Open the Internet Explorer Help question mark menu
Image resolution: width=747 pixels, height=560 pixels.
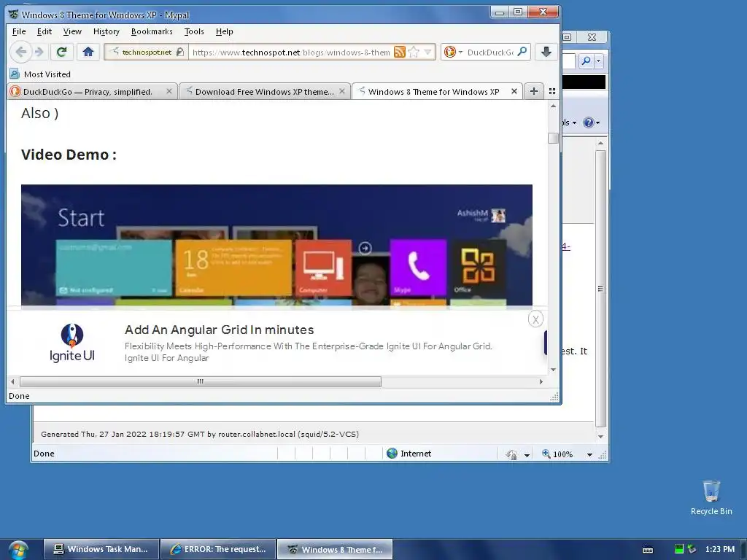tap(591, 122)
